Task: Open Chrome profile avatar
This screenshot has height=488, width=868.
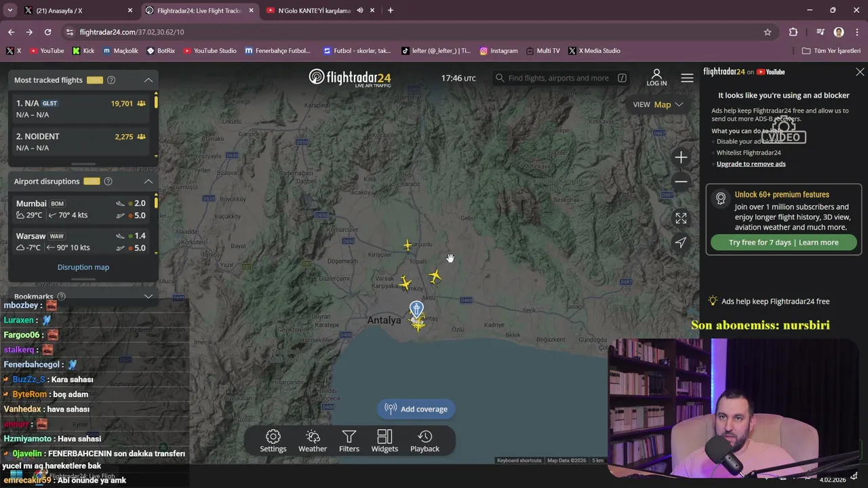Action: coord(839,32)
